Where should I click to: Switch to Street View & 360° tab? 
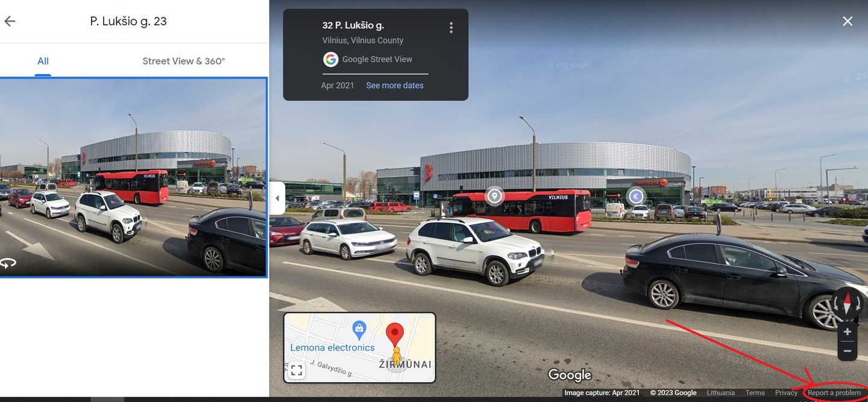click(184, 61)
